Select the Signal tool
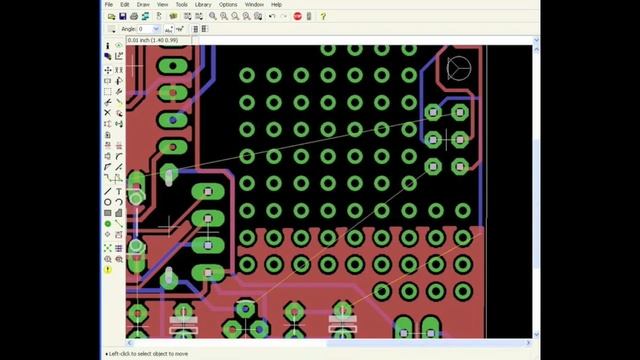This screenshot has width=640, height=360. 119,224
